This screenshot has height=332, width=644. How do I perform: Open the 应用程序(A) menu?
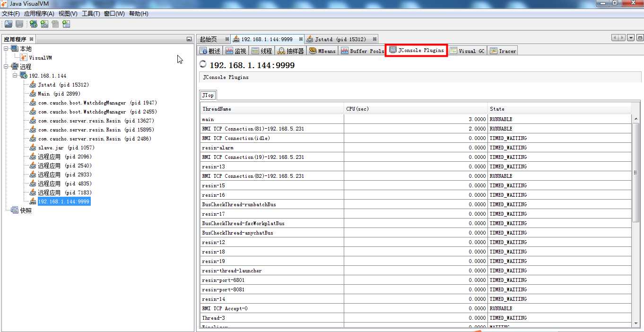coord(39,14)
